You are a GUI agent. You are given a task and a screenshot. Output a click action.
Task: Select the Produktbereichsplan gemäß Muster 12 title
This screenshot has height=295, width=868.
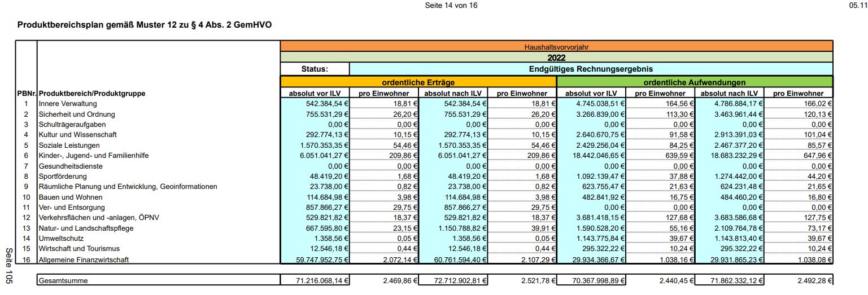pos(149,25)
